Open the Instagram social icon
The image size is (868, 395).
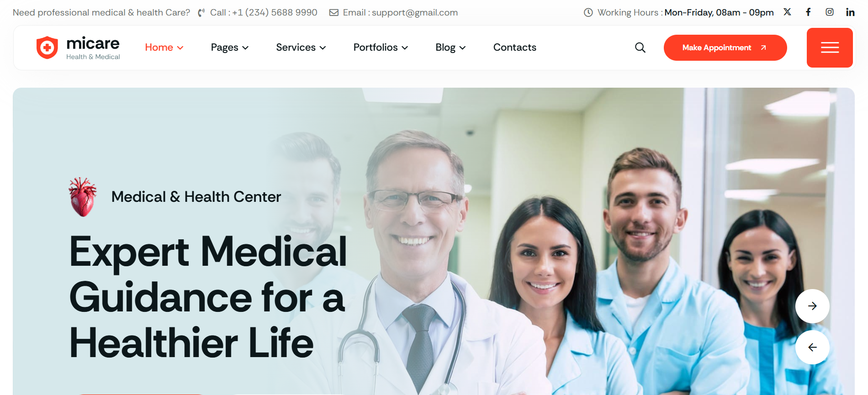pos(830,12)
